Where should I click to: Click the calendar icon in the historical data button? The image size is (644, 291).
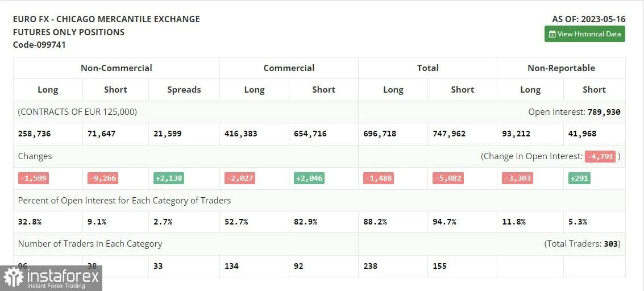pos(552,34)
